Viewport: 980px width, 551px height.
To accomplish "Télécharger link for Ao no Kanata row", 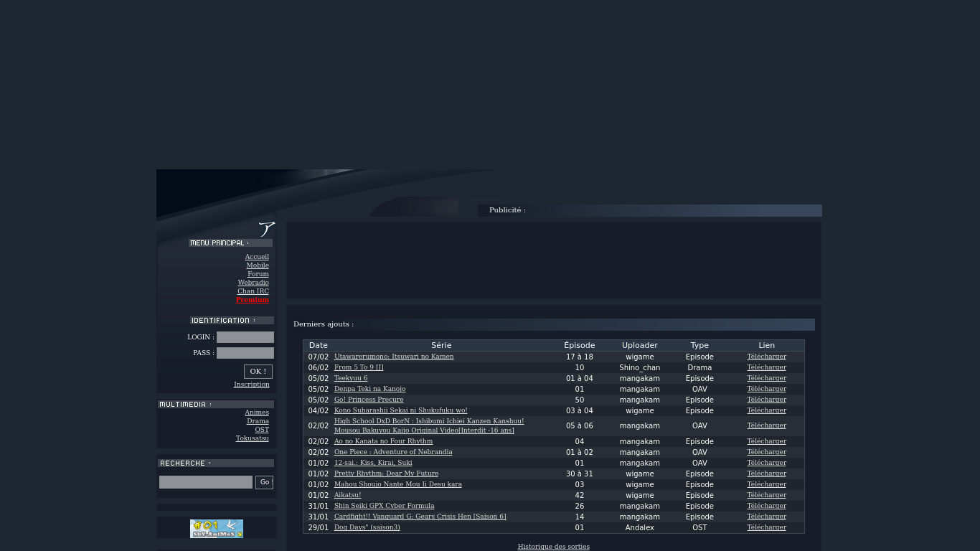I will 766,441.
